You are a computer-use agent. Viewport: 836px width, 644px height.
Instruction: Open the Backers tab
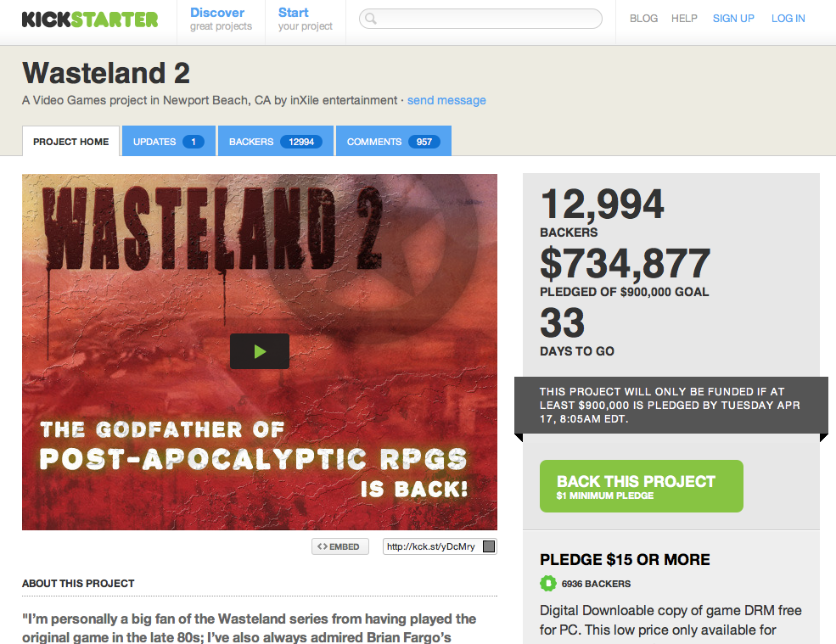coord(276,142)
